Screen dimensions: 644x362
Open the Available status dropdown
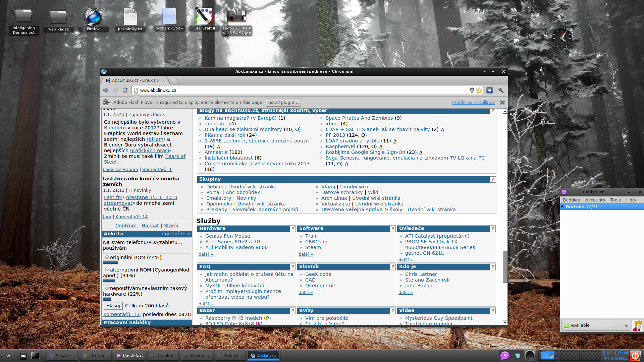tap(596, 325)
